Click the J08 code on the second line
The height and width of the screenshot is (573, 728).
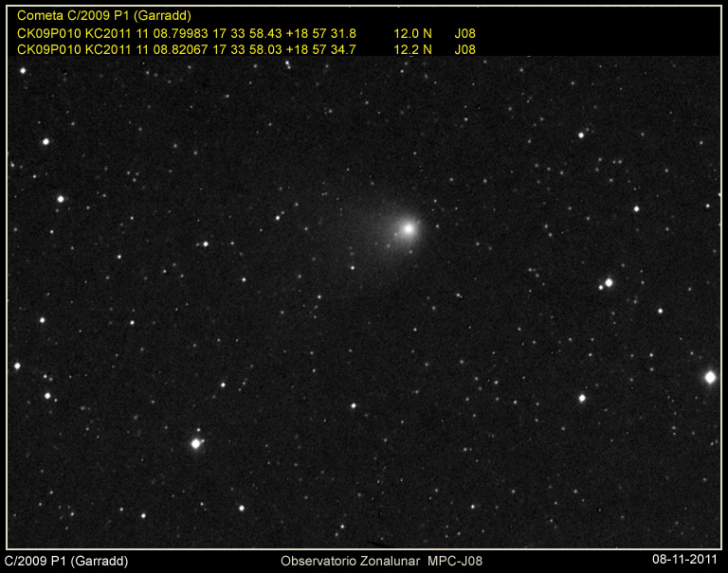(x=464, y=49)
